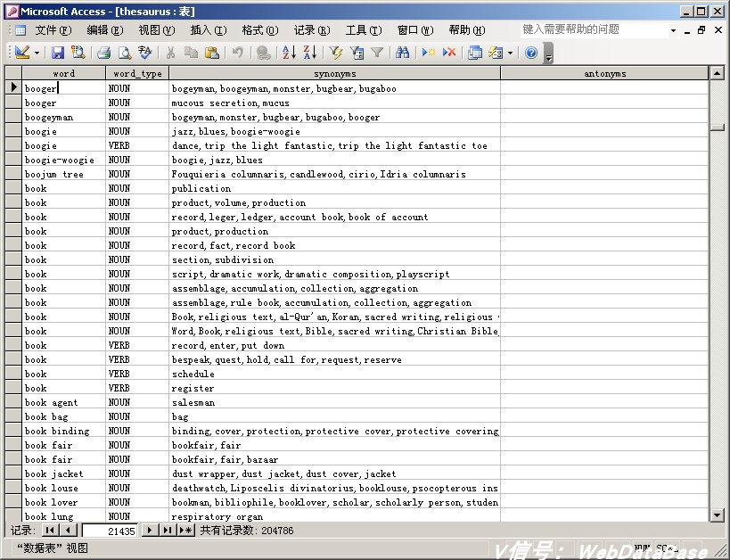Sort Ascending with A-Z icon
This screenshot has height=560, width=730.
(x=289, y=53)
